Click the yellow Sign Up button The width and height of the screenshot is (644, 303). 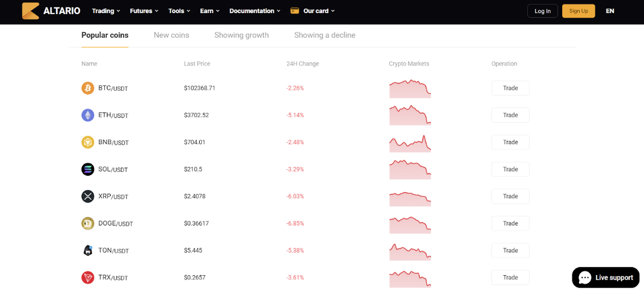(578, 11)
